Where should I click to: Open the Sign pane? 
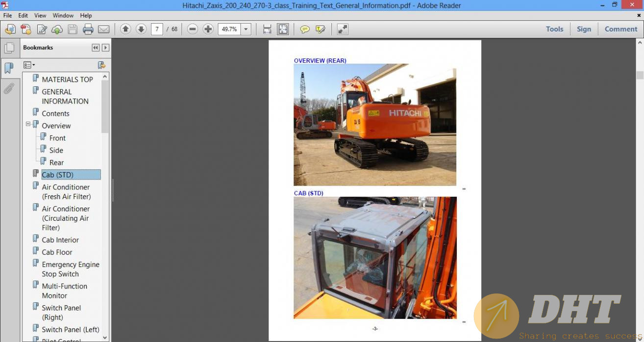click(x=584, y=29)
